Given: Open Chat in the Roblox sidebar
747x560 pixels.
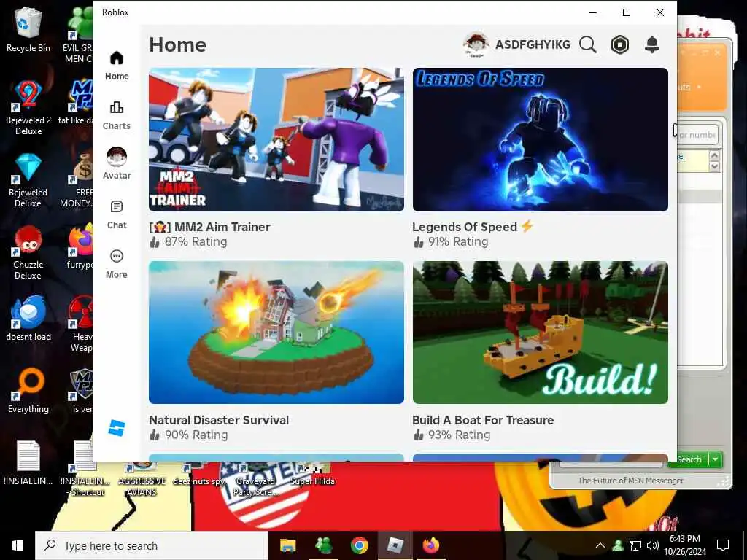Looking at the screenshot, I should (117, 215).
